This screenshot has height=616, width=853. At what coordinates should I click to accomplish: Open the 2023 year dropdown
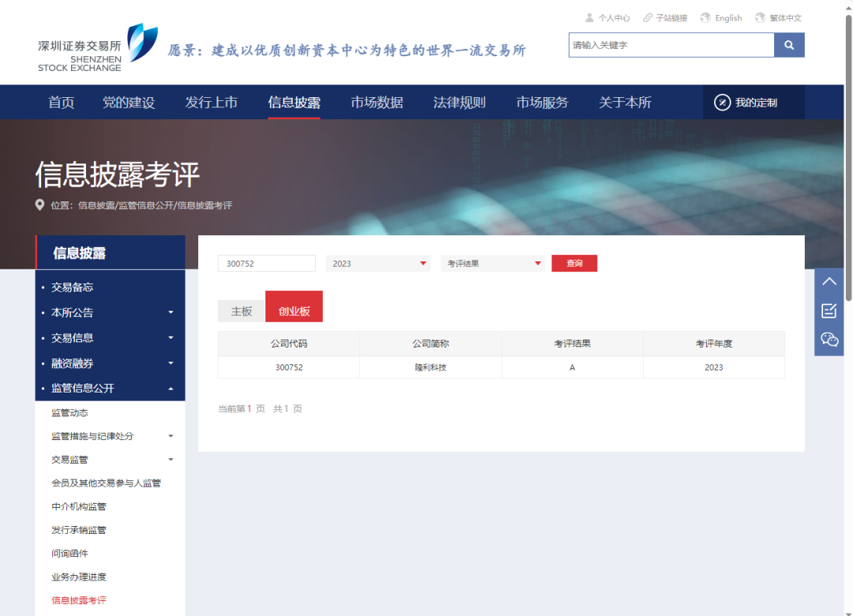[378, 263]
